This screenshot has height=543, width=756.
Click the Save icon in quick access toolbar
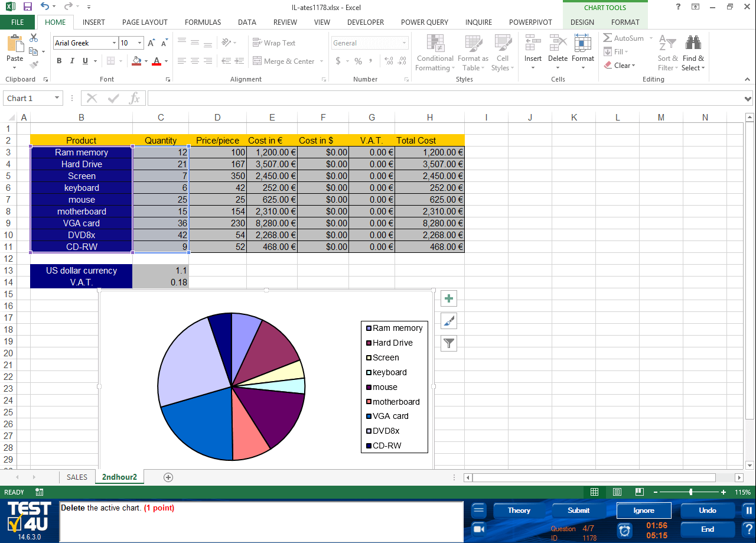[27, 7]
